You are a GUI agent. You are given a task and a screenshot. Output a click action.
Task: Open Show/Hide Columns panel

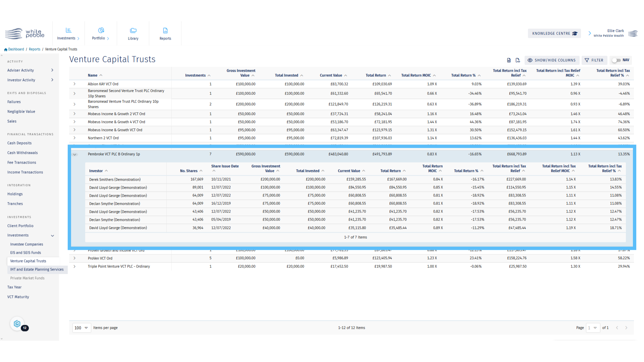pos(552,60)
